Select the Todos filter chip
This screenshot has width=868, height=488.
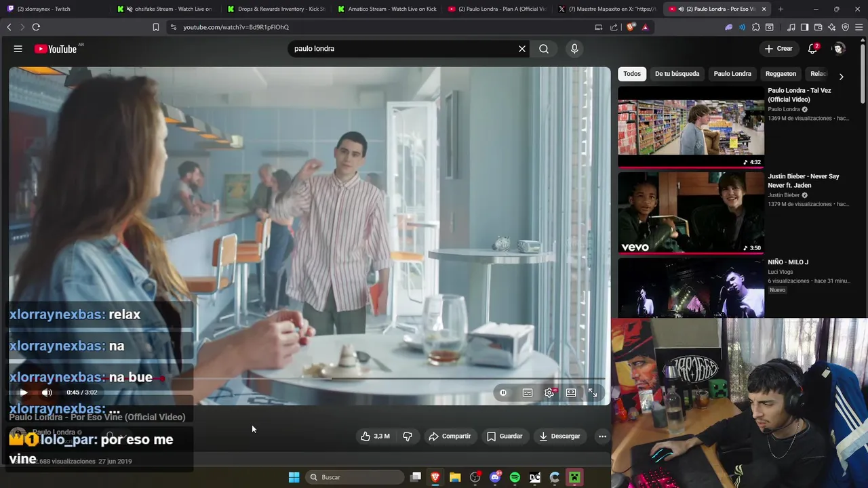pos(632,74)
